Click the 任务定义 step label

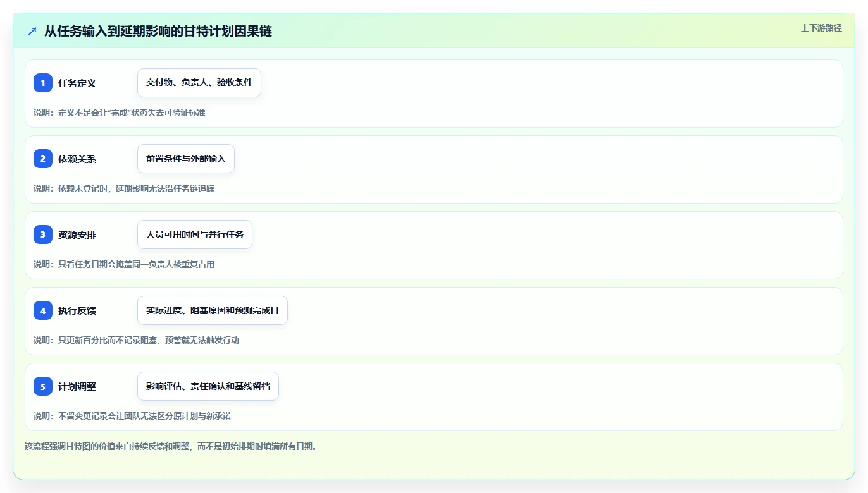click(x=77, y=83)
